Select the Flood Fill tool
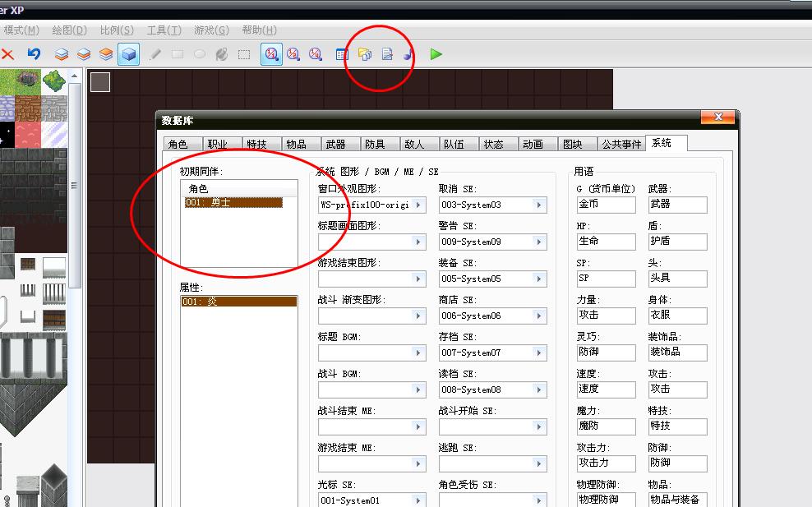This screenshot has height=507, width=812. [222, 54]
